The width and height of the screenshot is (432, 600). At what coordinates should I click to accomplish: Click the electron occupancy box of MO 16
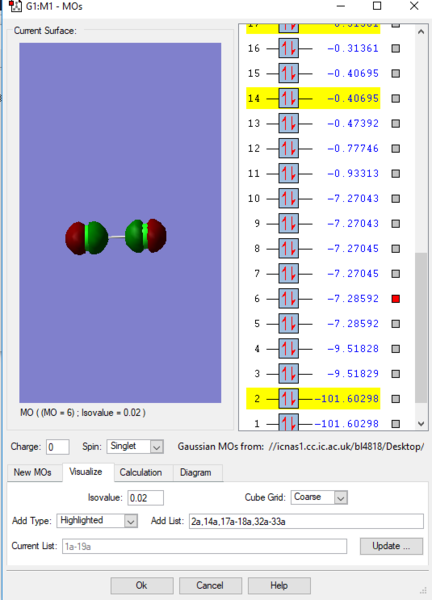(x=289, y=49)
